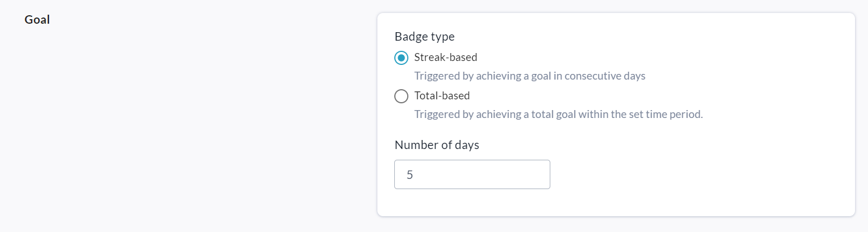Click the empty circle beside Total-based
The width and height of the screenshot is (868, 232).
pyautogui.click(x=402, y=96)
